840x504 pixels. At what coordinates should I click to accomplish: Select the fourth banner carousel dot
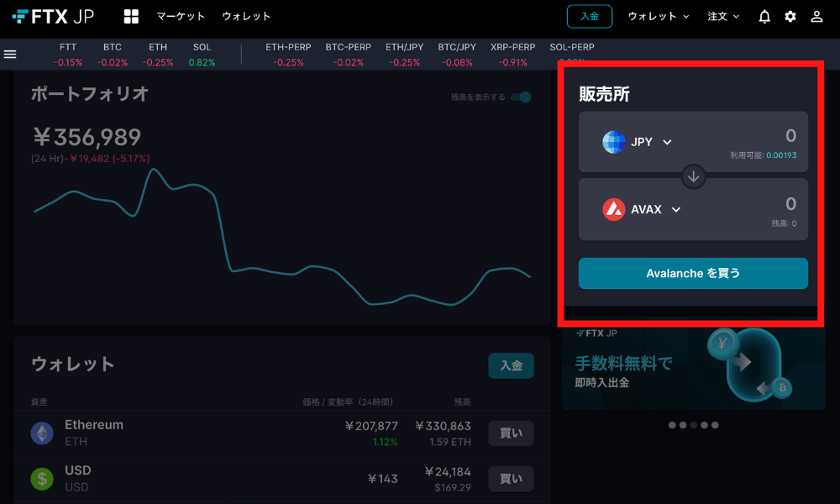pyautogui.click(x=704, y=425)
